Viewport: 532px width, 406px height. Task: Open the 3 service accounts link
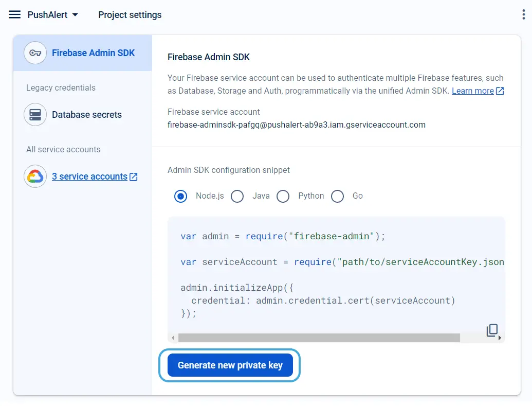89,176
